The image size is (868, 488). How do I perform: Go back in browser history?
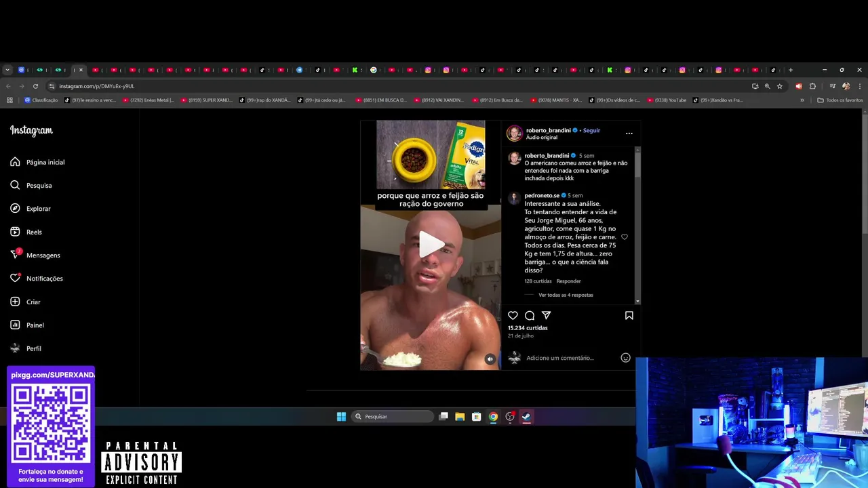8,86
